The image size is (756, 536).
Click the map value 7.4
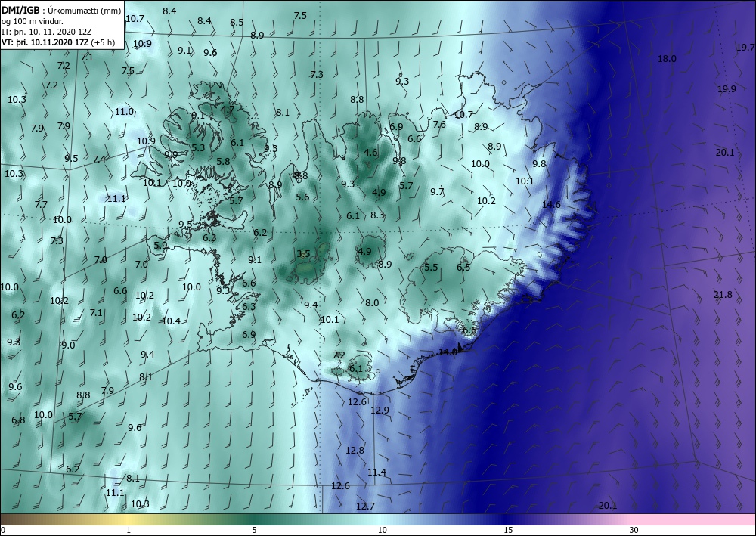pos(99,160)
